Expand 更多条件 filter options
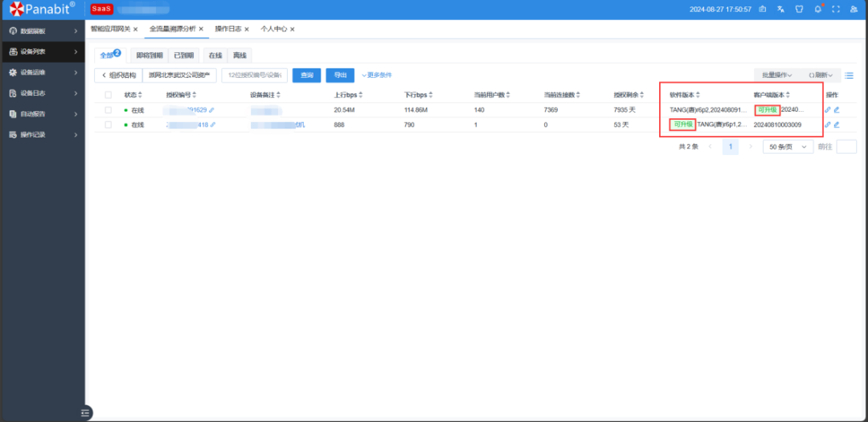Viewport: 868px width, 422px height. [x=376, y=76]
